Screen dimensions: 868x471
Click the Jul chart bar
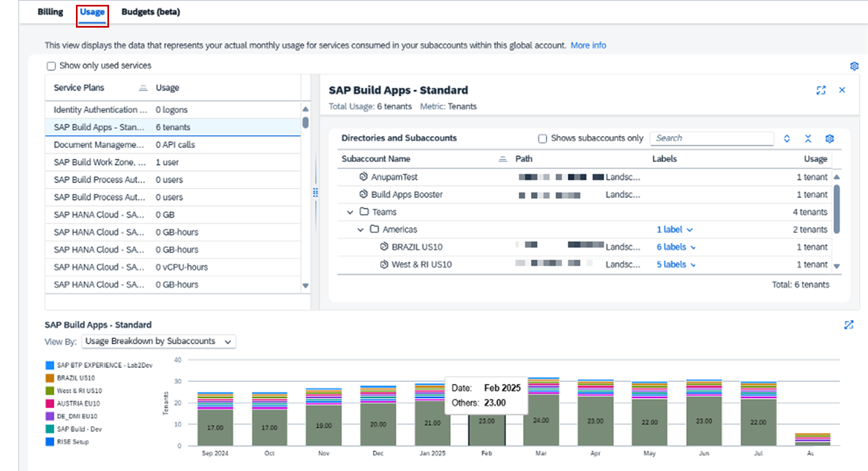click(x=758, y=414)
